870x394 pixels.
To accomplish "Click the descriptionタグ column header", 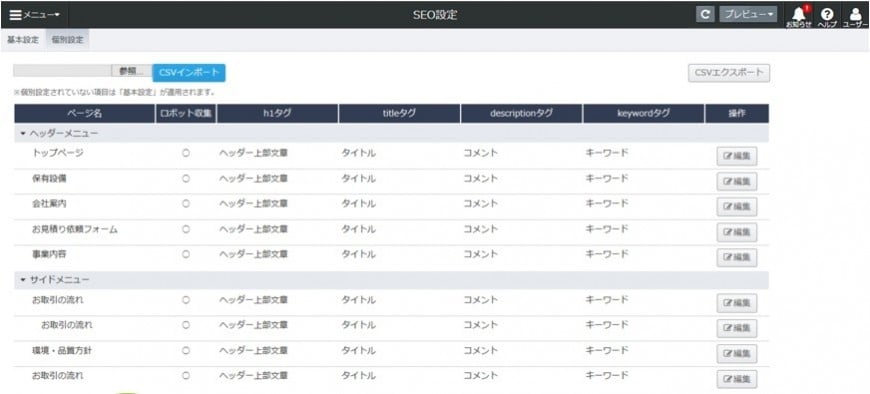I will click(522, 113).
